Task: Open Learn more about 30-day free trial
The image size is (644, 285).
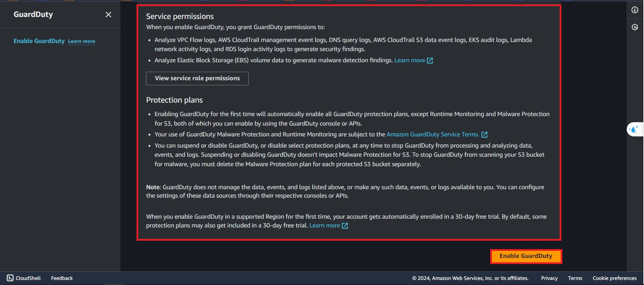Action: click(x=325, y=225)
